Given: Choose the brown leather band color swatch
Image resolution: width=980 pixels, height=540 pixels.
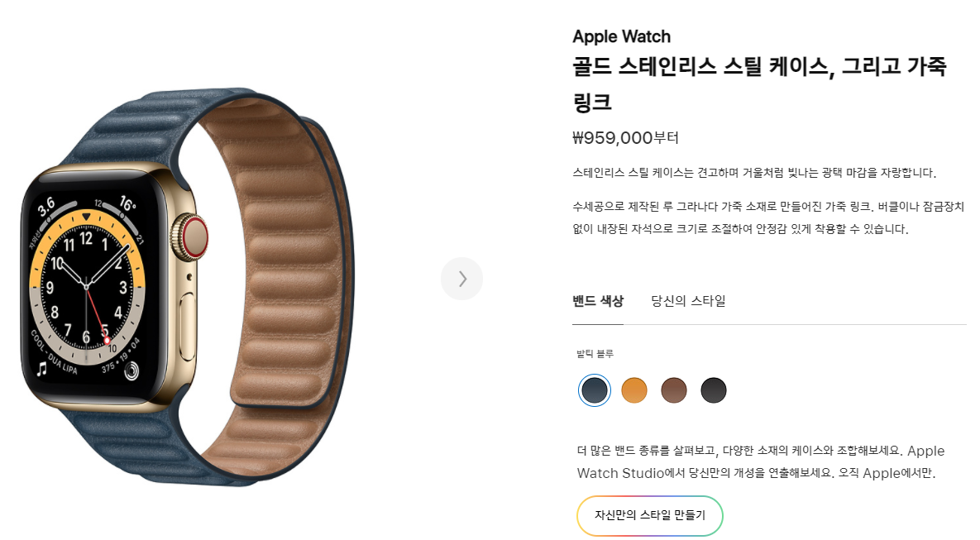Looking at the screenshot, I should pyautogui.click(x=674, y=390).
